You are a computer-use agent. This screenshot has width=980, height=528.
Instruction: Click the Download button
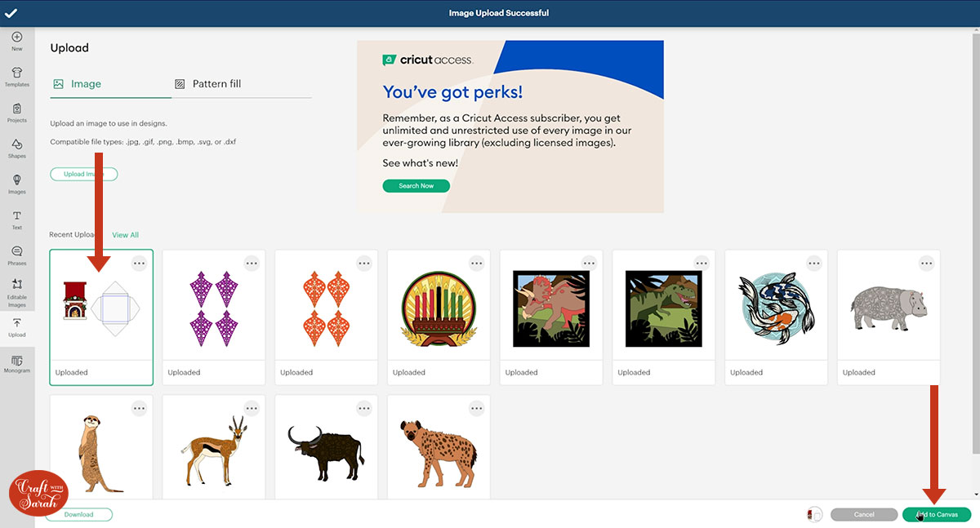pos(79,515)
